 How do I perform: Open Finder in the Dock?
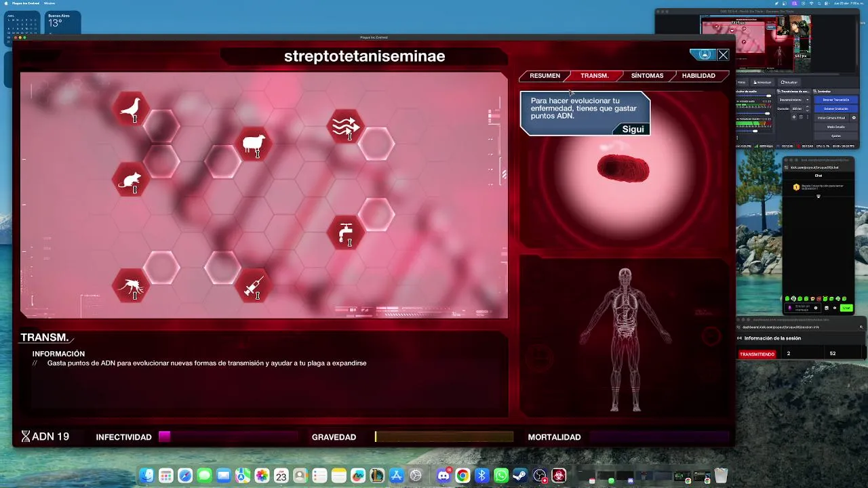[x=146, y=476]
